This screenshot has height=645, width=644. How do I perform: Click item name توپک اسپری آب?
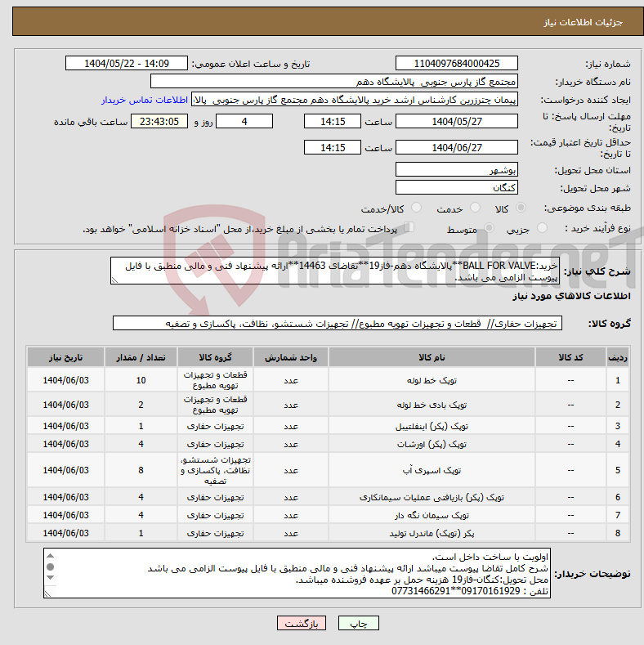click(432, 470)
